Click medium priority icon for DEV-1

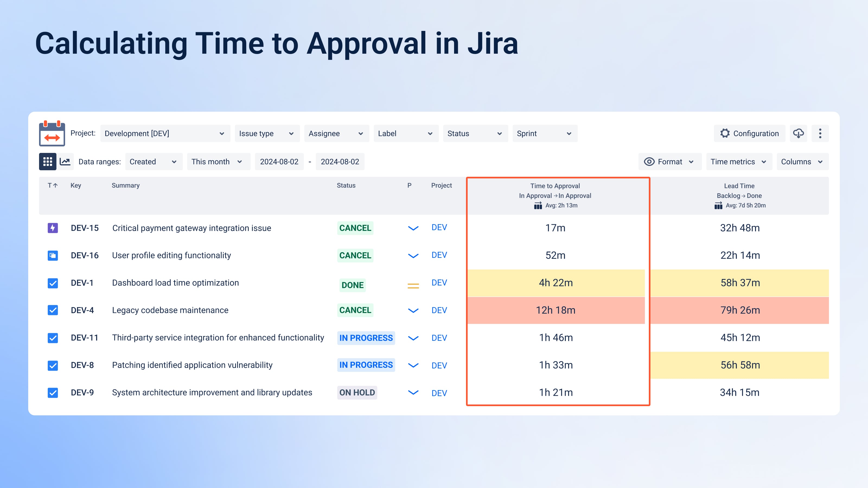413,286
